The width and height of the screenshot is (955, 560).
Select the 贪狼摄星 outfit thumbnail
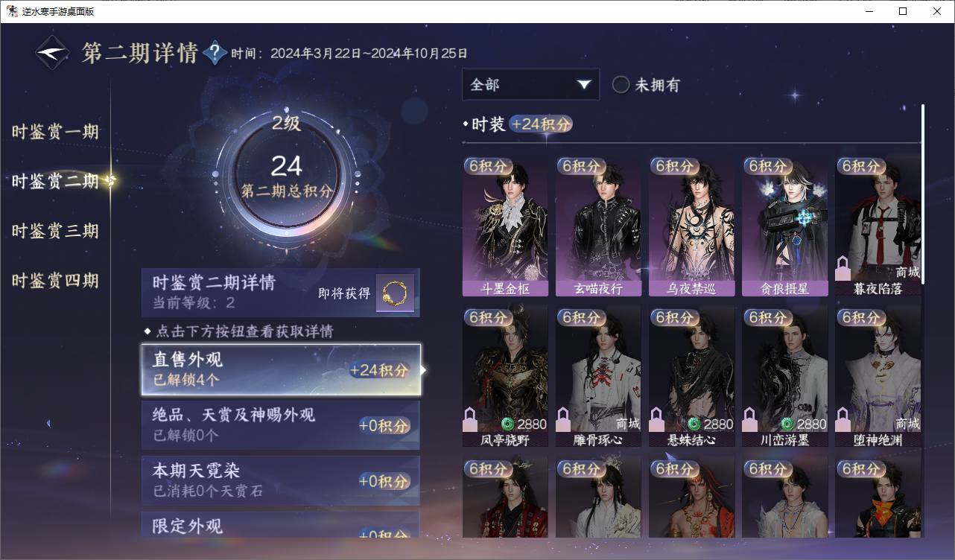784,226
